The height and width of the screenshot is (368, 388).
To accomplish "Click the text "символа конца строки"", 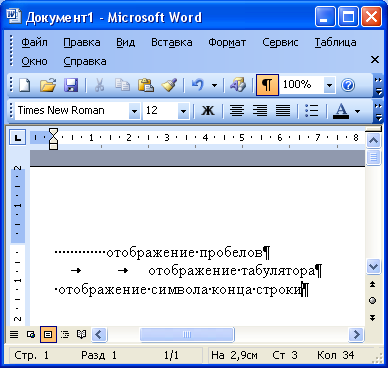I will tap(226, 290).
